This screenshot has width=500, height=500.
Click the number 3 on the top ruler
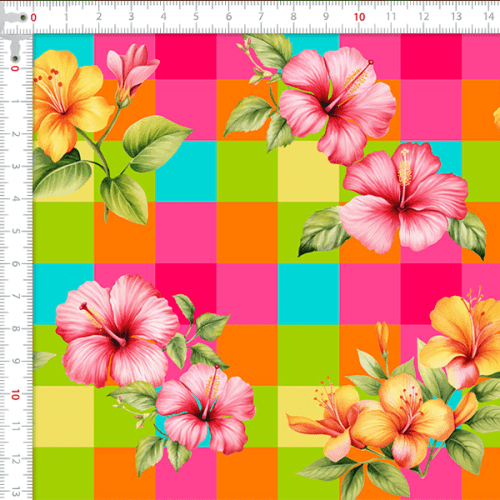tap(131, 16)
